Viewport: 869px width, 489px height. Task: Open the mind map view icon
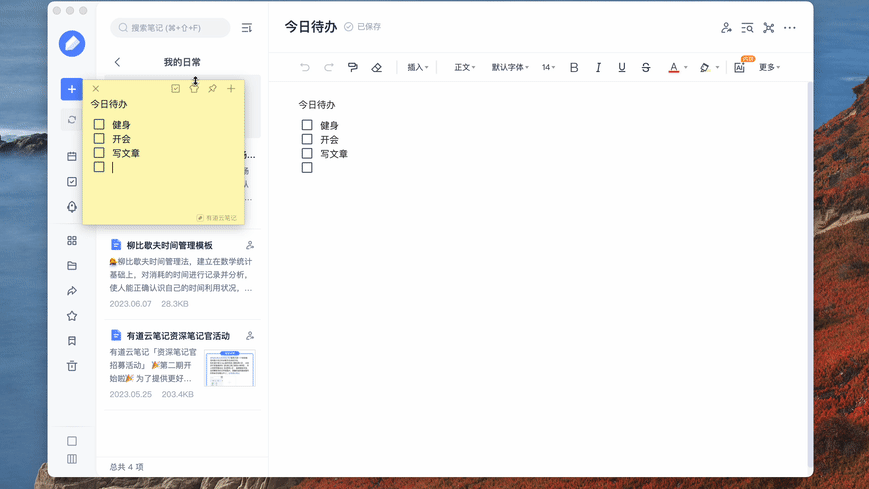pos(769,28)
